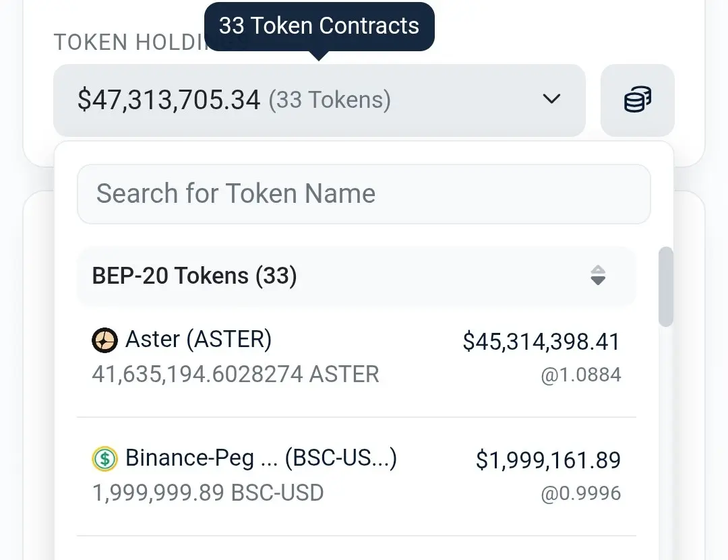Click the $1,999,161.89 BSC-USD value
The height and width of the screenshot is (560, 728).
click(547, 460)
